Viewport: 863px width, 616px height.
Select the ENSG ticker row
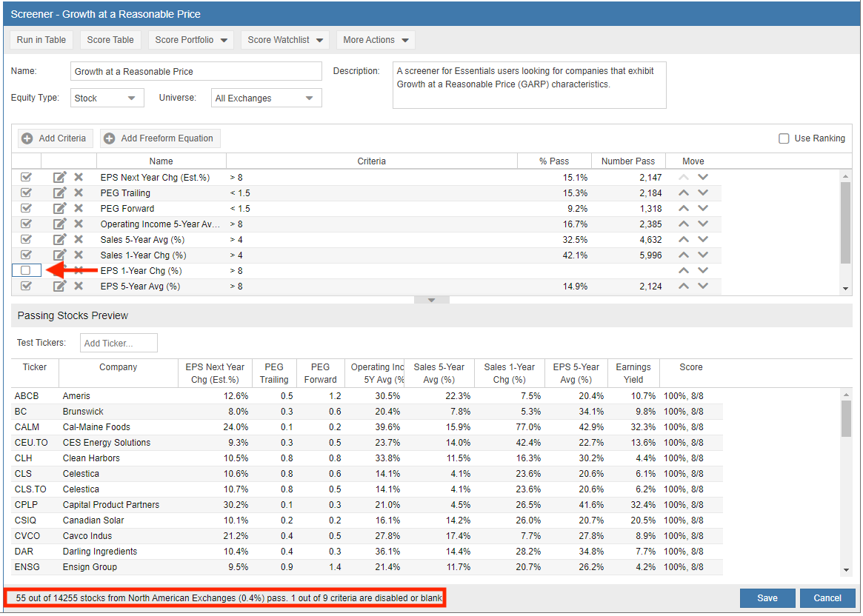point(367,566)
